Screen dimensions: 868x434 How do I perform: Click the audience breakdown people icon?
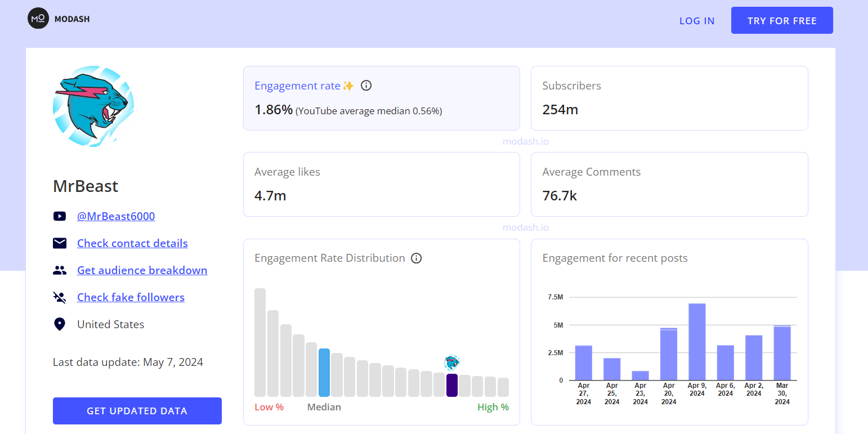[x=60, y=270]
